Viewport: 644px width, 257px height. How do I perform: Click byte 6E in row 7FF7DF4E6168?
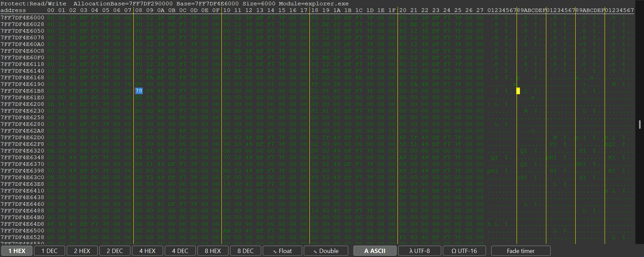(x=359, y=77)
